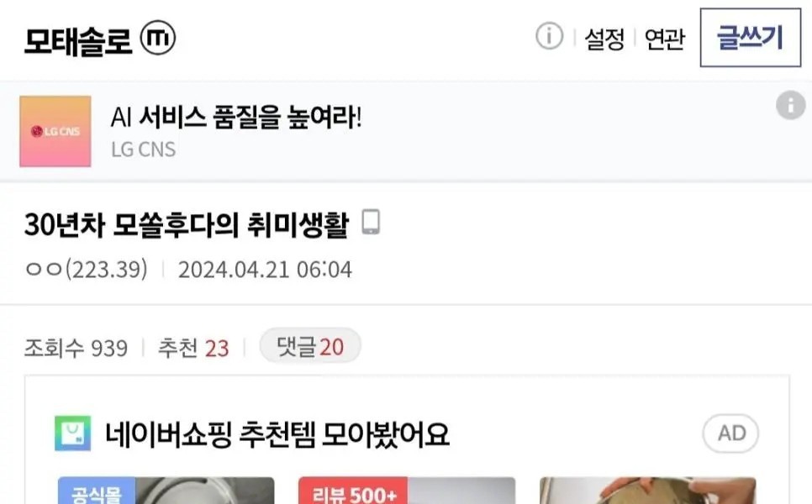This screenshot has width=812, height=504.
Task: Click the gray ad info icon
Action: point(790,105)
